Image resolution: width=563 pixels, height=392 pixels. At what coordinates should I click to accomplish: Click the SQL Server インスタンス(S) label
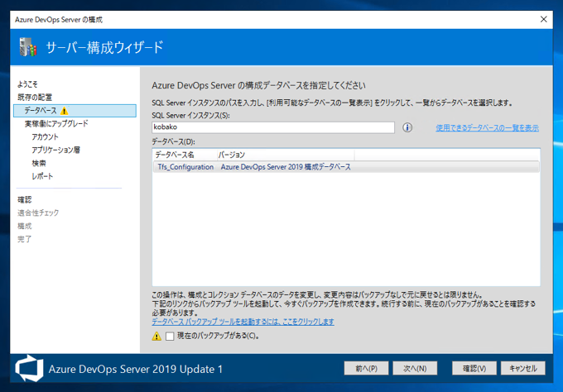pyautogui.click(x=190, y=116)
